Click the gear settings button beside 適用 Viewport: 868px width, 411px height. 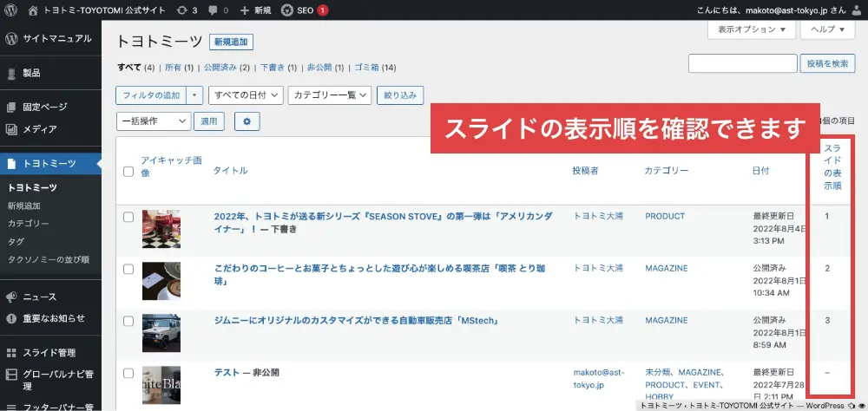(x=247, y=121)
